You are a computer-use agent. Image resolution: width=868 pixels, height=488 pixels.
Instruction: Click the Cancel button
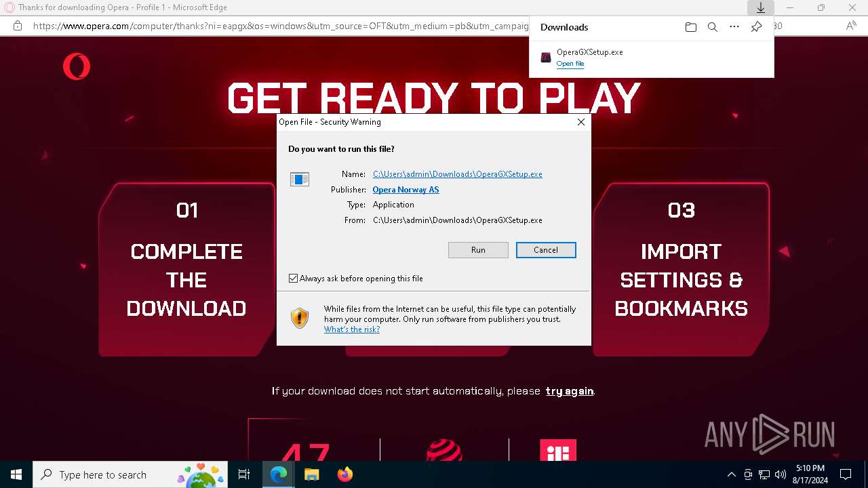546,249
